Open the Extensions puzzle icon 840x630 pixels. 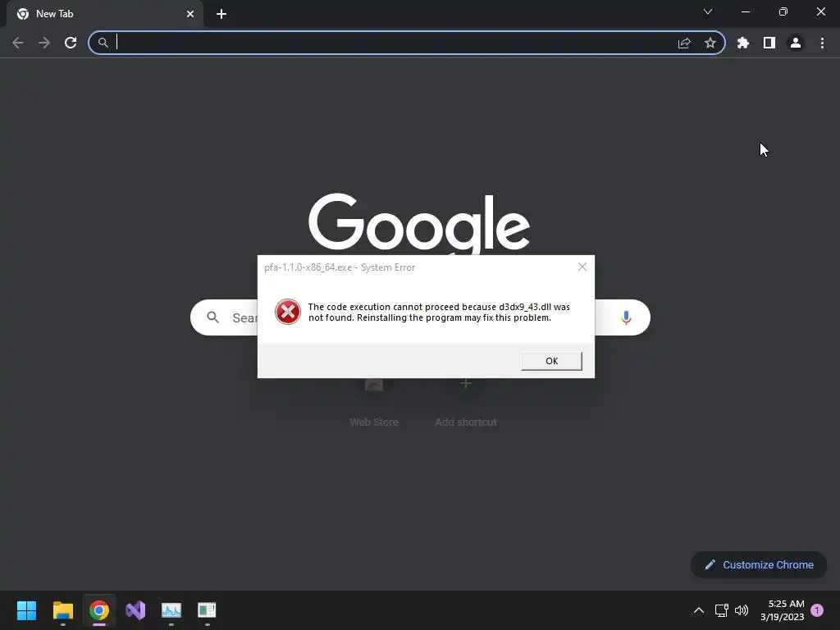click(x=743, y=43)
